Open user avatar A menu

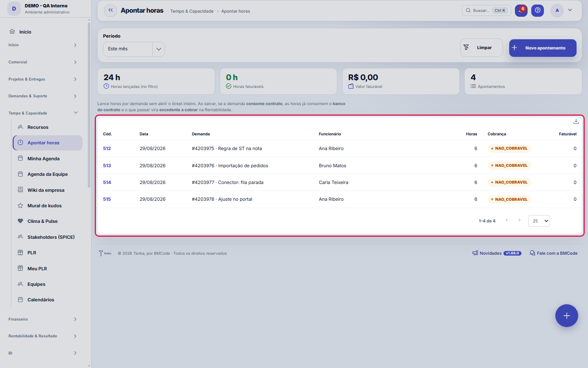[557, 11]
